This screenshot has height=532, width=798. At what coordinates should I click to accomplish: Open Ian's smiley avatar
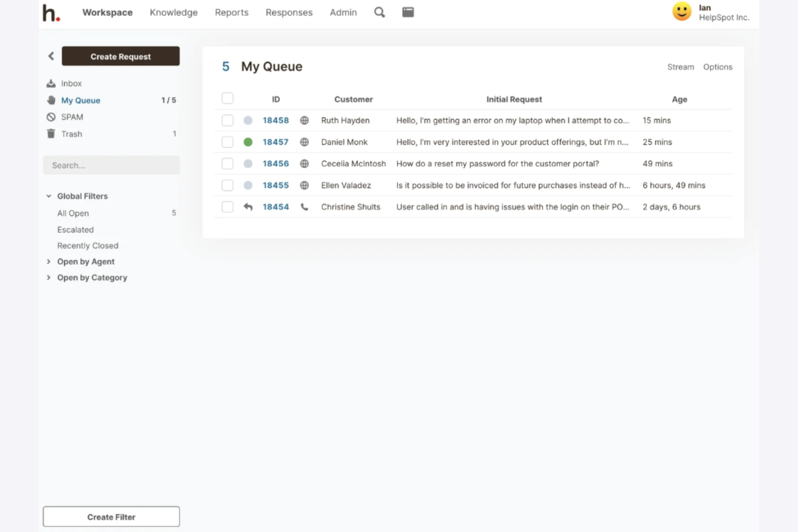[x=682, y=11]
